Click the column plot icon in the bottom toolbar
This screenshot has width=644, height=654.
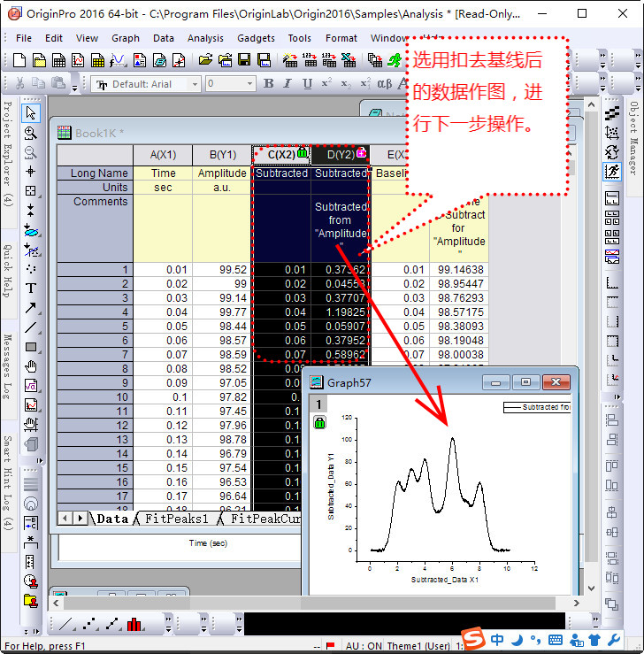[134, 625]
